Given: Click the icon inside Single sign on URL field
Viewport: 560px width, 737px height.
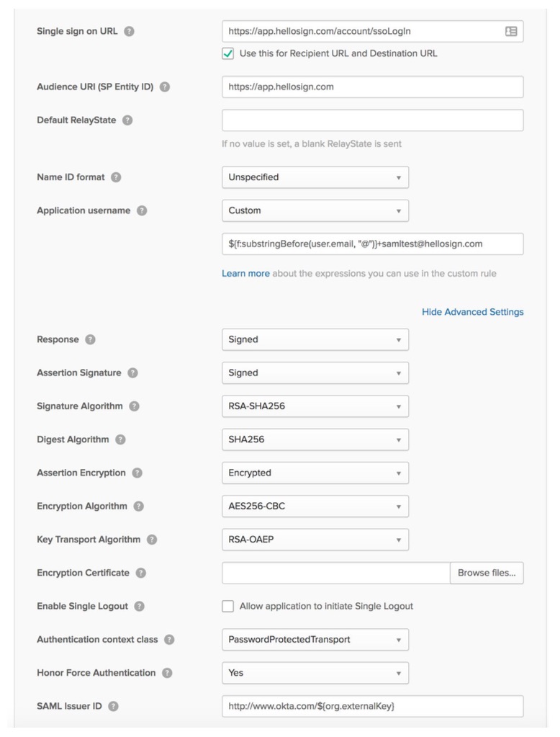Looking at the screenshot, I should (x=511, y=32).
